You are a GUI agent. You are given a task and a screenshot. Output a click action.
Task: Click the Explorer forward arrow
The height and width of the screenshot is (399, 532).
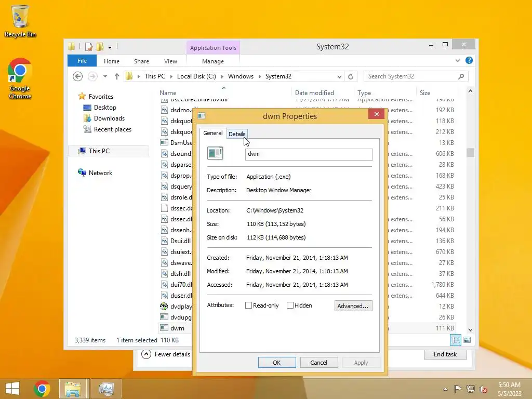92,76
